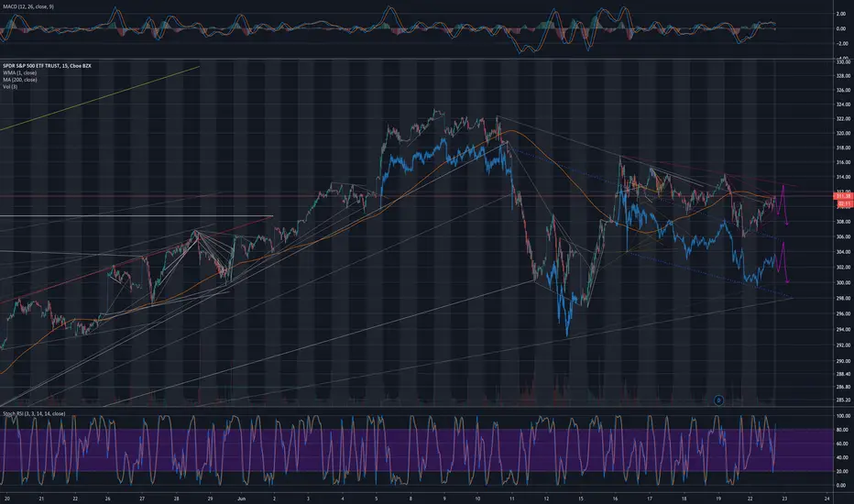This screenshot has height=504, width=854.
Task: Click date 11 on the time axis
Action: (512, 498)
